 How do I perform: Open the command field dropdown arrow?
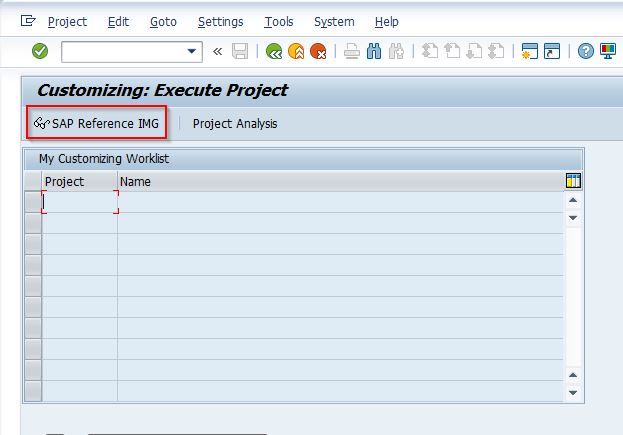[x=192, y=51]
